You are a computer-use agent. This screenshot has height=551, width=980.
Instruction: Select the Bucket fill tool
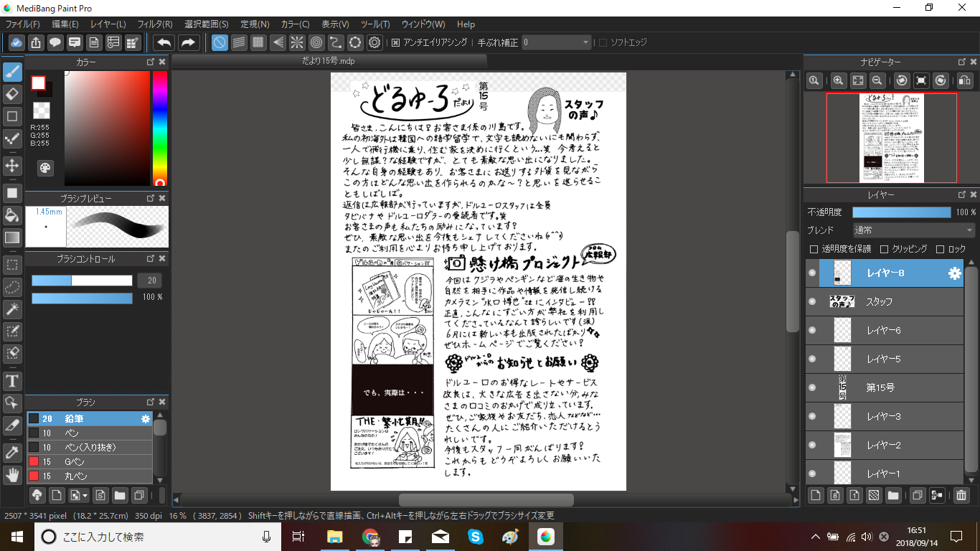[x=12, y=215]
